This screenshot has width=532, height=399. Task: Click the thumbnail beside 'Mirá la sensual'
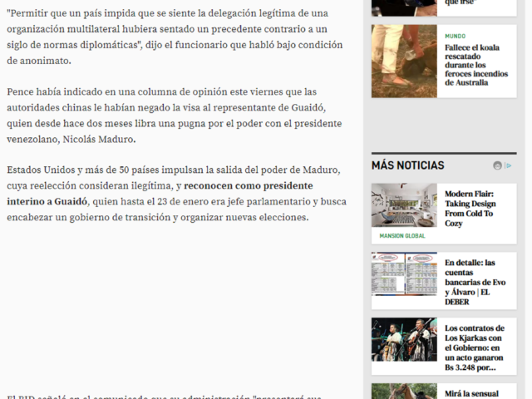click(404, 391)
